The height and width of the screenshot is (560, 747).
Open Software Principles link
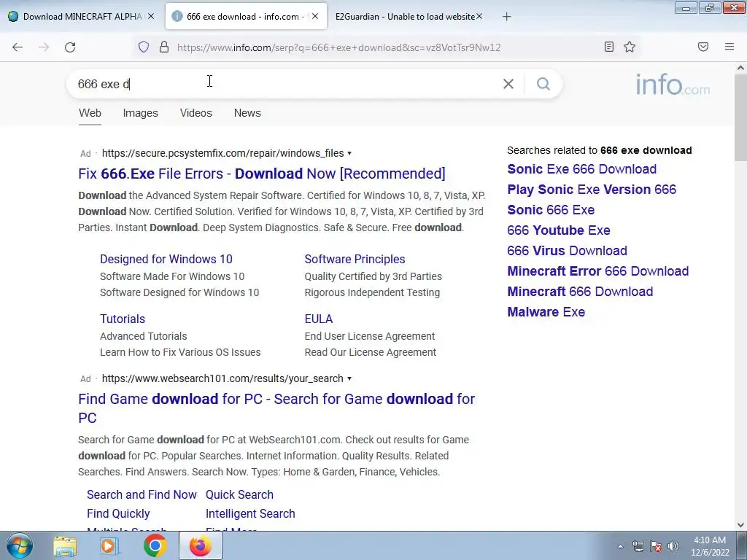355,259
